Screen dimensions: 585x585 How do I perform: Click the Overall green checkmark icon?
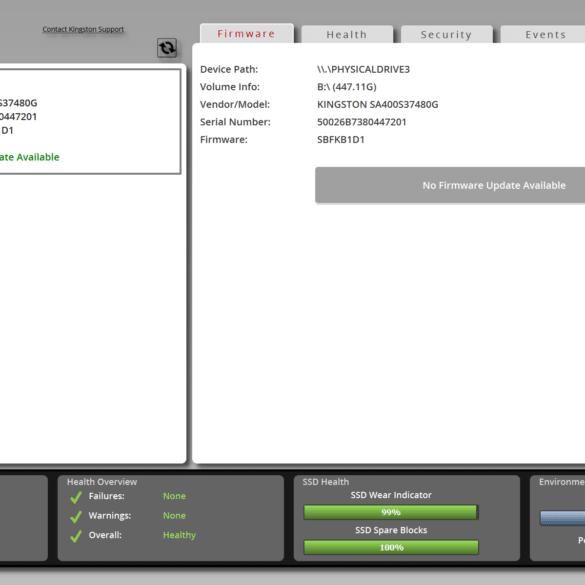pyautogui.click(x=76, y=536)
